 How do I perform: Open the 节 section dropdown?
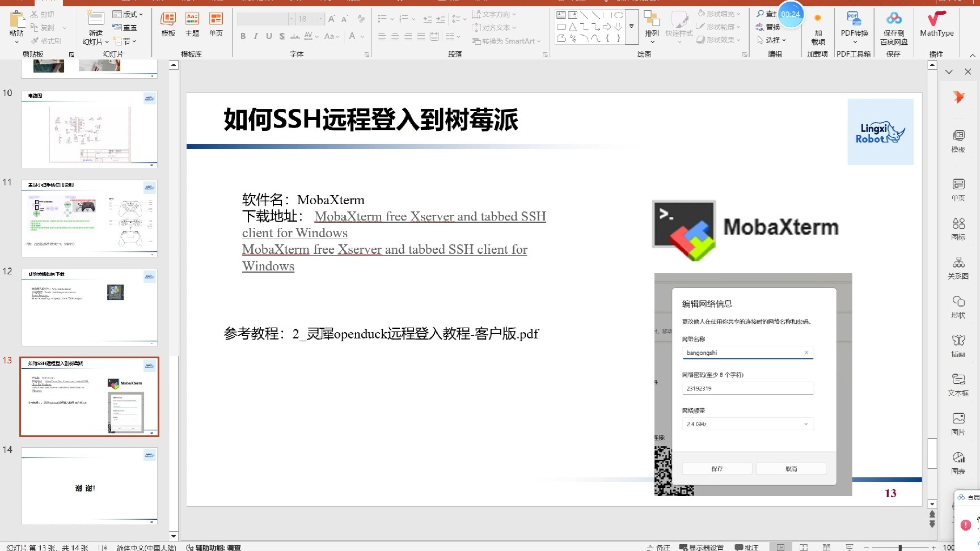pos(125,41)
